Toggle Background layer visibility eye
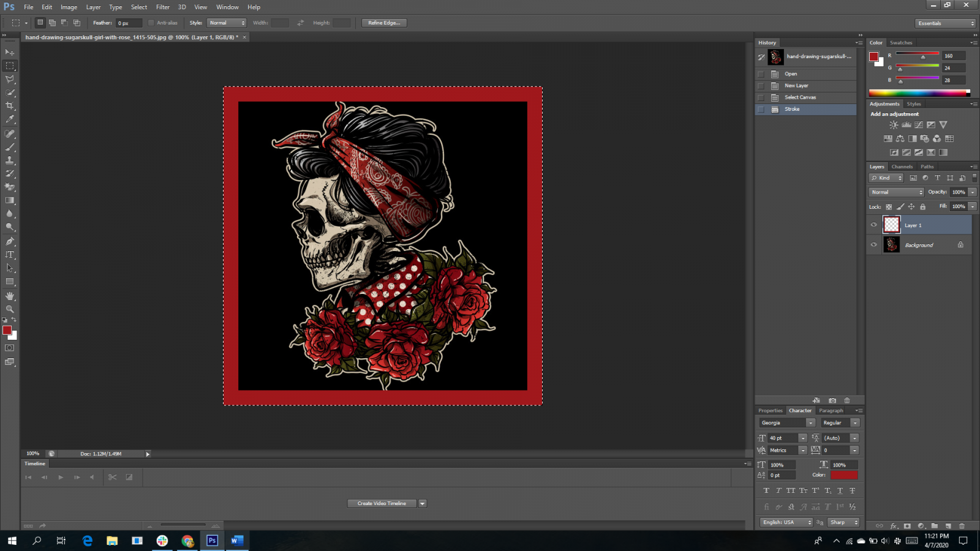The height and width of the screenshot is (551, 980). point(874,245)
